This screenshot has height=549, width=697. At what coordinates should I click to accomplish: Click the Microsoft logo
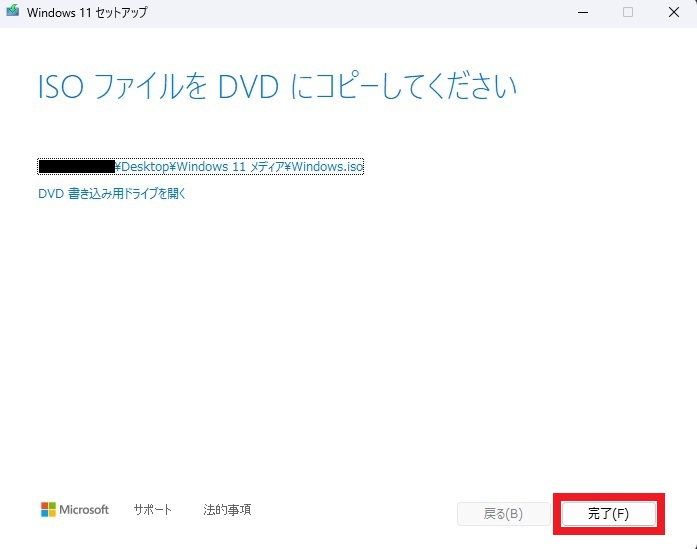(75, 509)
